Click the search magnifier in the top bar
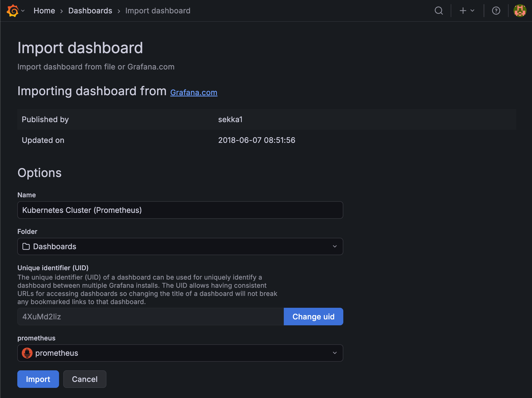The width and height of the screenshot is (532, 398). (439, 11)
